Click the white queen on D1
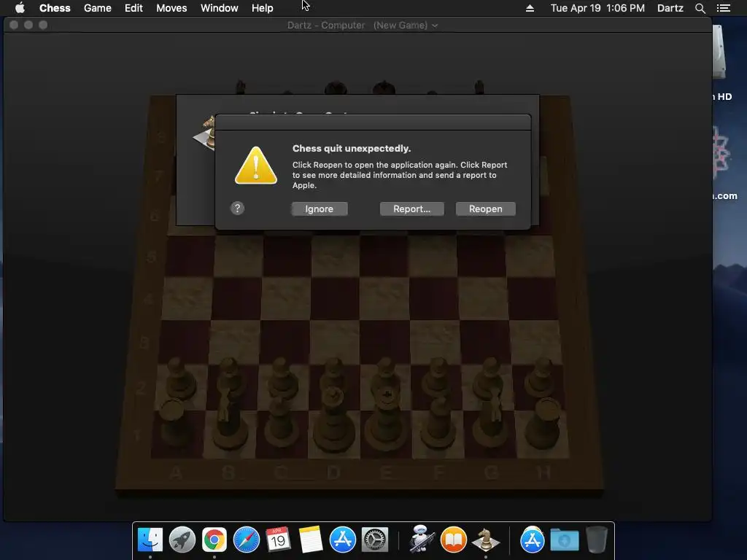The width and height of the screenshot is (747, 560). (333, 418)
